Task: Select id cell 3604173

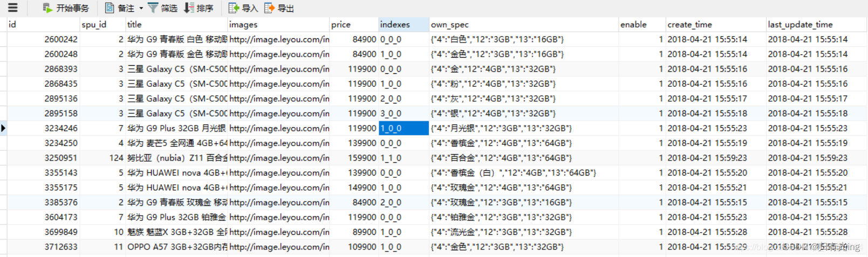Action: [x=44, y=217]
